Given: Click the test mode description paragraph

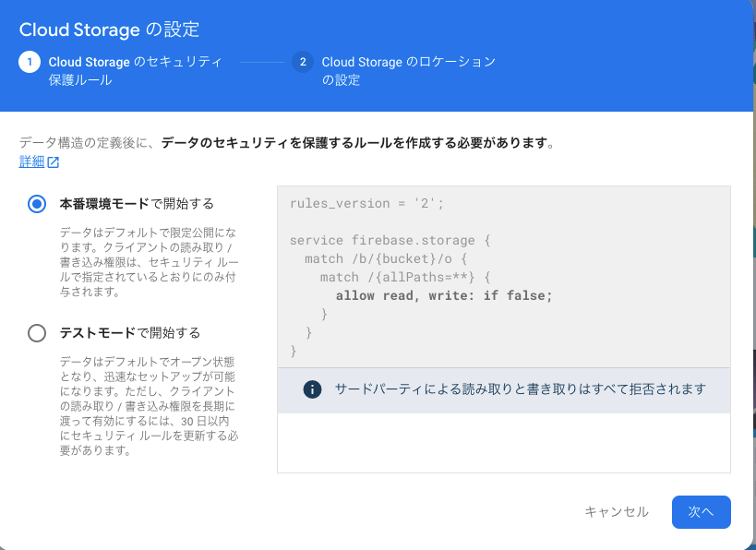Looking at the screenshot, I should [x=149, y=406].
